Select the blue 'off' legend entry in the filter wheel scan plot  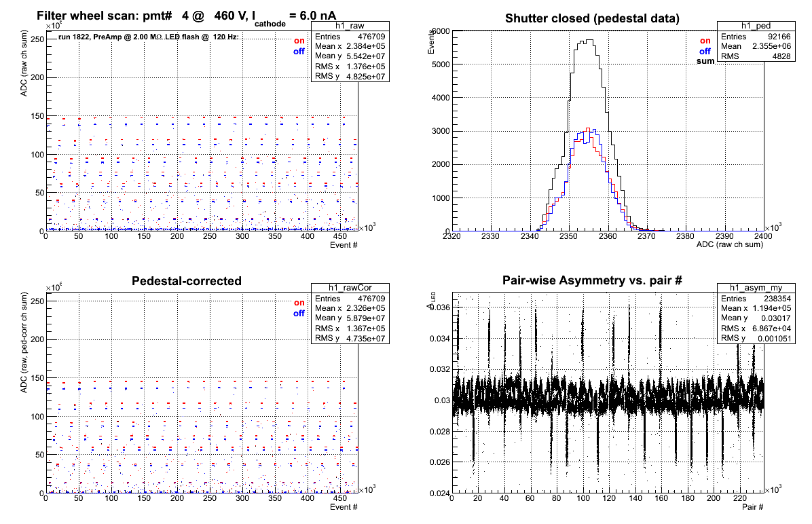299,52
